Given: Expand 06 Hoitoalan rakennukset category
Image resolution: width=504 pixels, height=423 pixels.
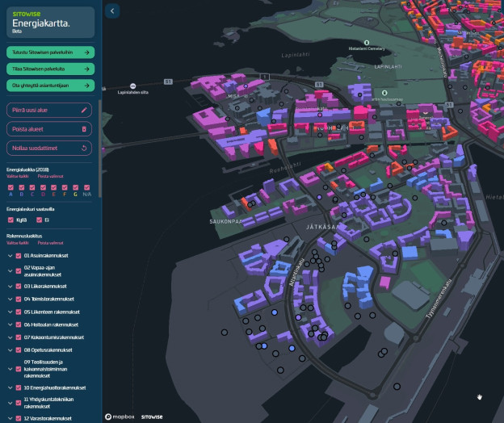Looking at the screenshot, I should [x=10, y=325].
